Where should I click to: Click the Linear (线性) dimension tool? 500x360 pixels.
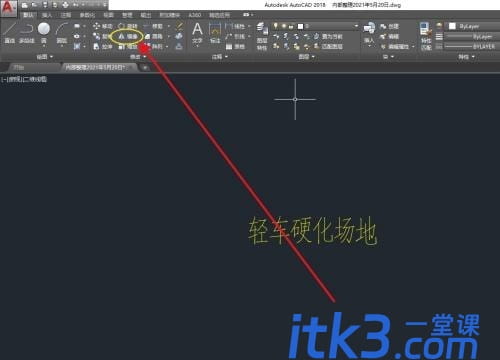click(x=236, y=26)
